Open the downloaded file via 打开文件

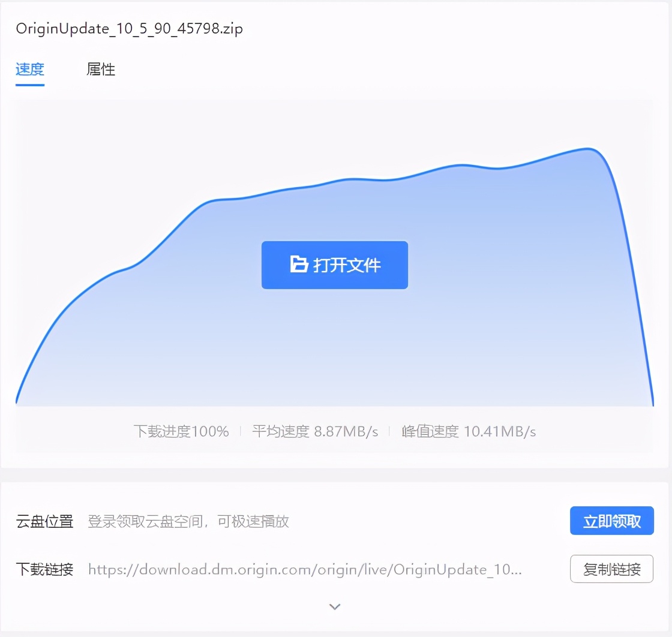(x=335, y=265)
